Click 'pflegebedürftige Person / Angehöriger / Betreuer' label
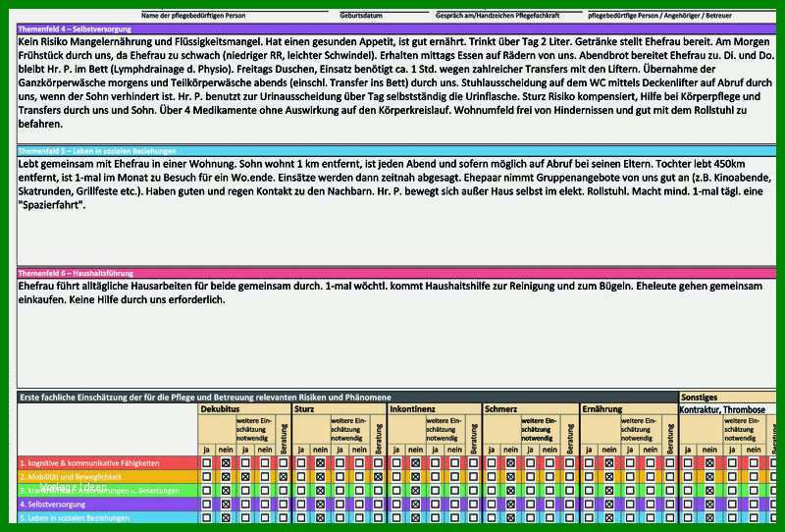 659,16
